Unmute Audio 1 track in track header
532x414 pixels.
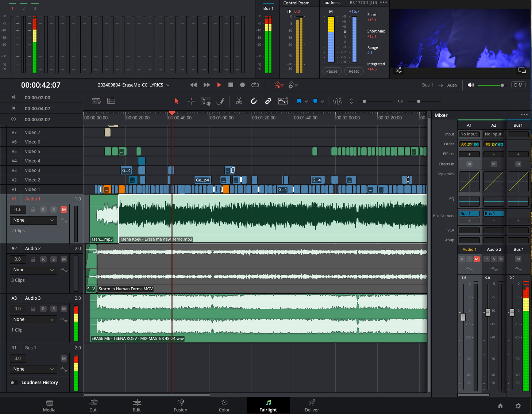coord(64,210)
